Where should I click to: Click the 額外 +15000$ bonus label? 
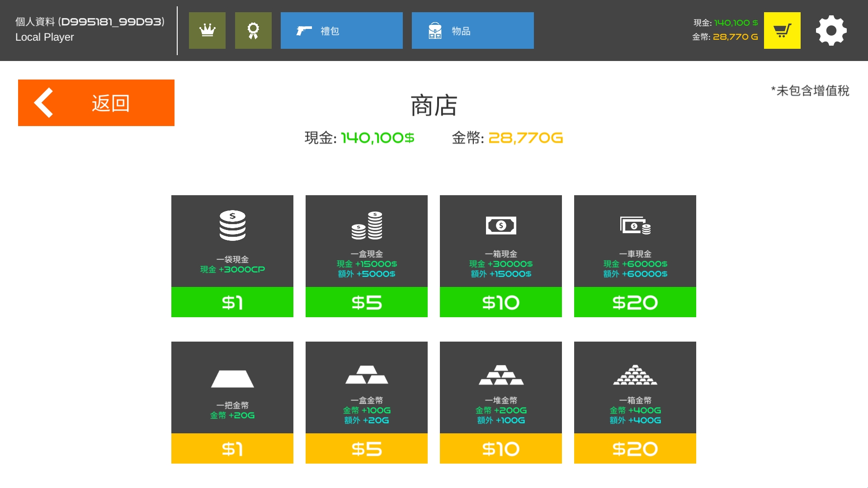coord(501,274)
